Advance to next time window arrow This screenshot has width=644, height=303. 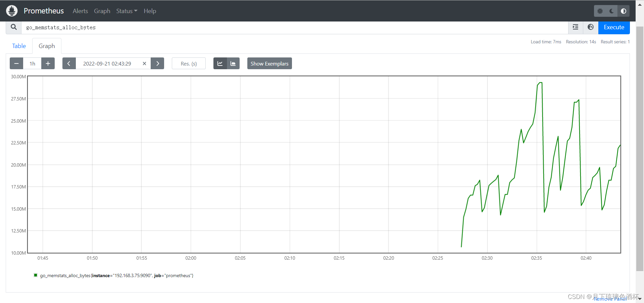tap(157, 63)
